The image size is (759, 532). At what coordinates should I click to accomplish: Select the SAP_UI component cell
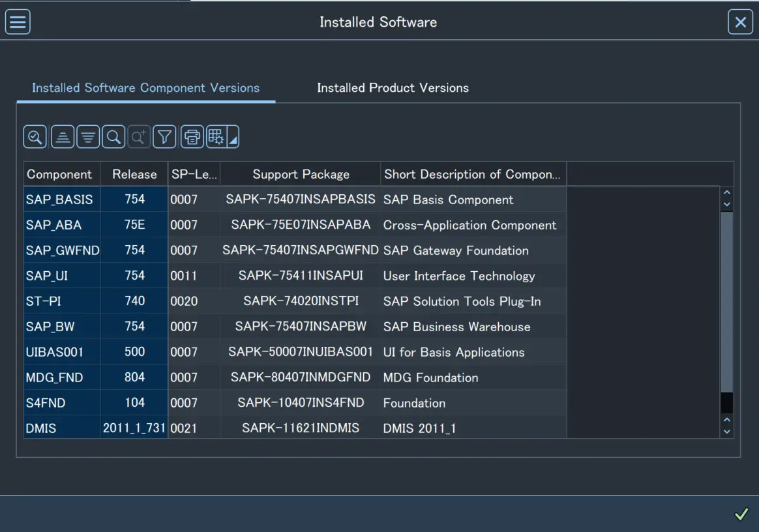pyautogui.click(x=61, y=276)
